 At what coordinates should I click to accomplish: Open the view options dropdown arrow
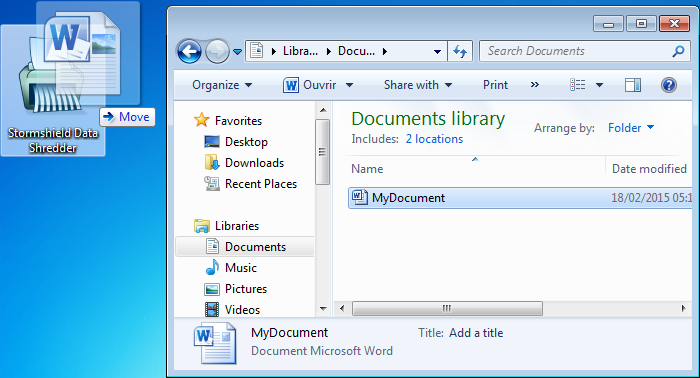tap(600, 85)
